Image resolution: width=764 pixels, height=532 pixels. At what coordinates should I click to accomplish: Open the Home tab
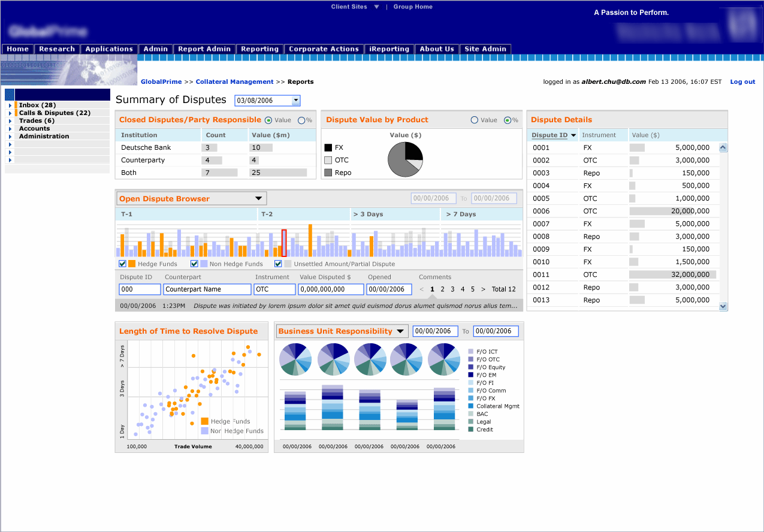18,49
